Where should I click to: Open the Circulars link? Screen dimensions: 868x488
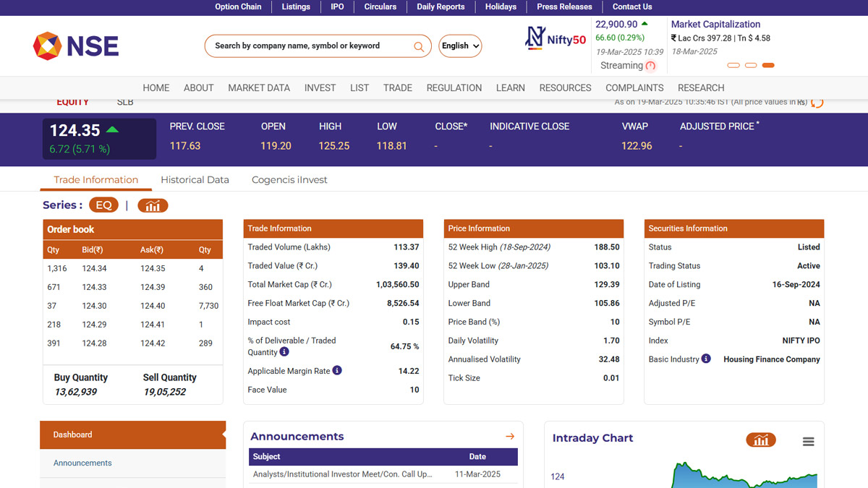coord(380,7)
